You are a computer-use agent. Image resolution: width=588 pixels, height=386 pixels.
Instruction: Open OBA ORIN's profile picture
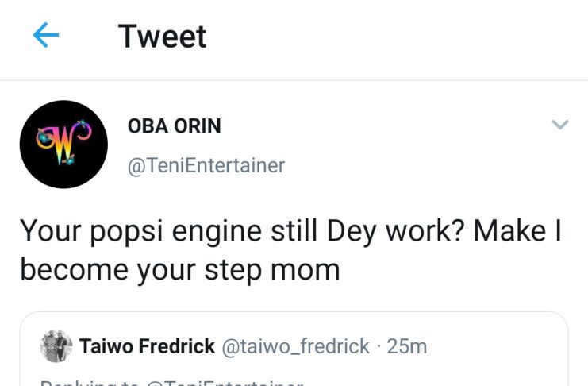point(63,145)
